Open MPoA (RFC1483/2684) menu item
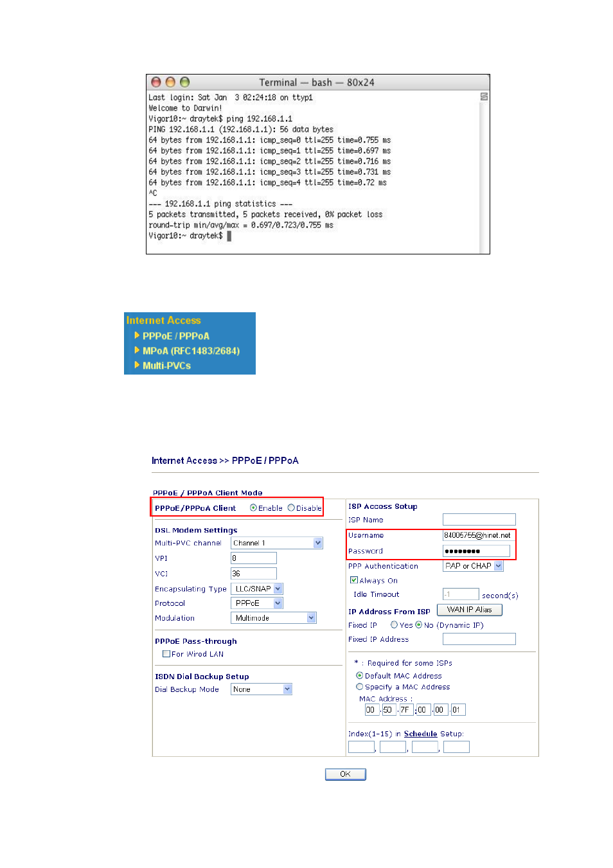Screen dimensions: 613x868 tap(191, 351)
